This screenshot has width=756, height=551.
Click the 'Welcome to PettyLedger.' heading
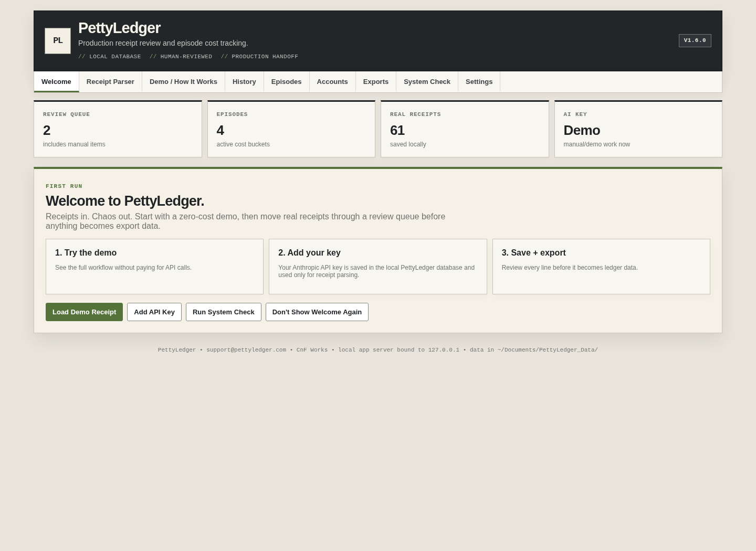(125, 201)
